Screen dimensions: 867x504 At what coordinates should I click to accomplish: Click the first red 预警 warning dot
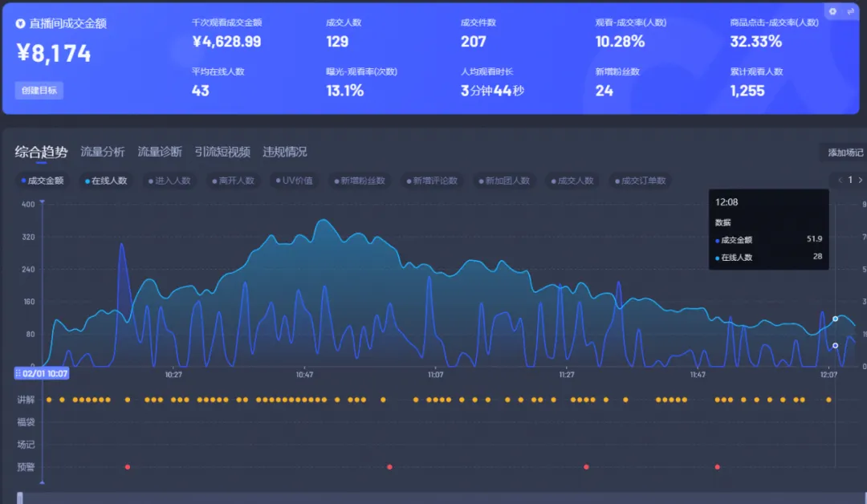coord(127,466)
